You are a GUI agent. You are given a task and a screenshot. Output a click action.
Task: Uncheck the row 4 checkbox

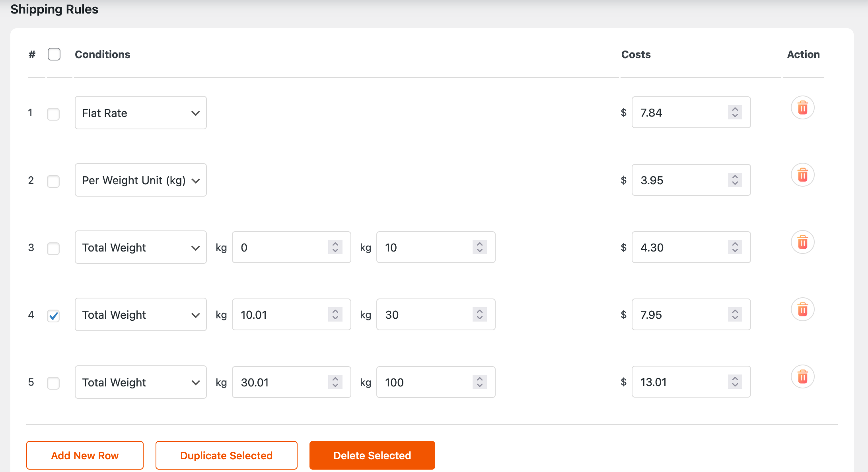click(53, 316)
